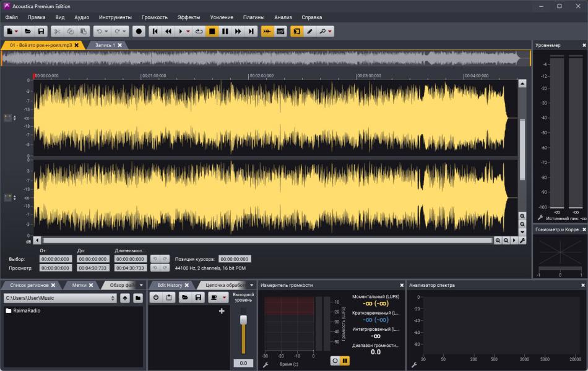Add an effect with the plus icon
This screenshot has width=588, height=371.
point(222,311)
